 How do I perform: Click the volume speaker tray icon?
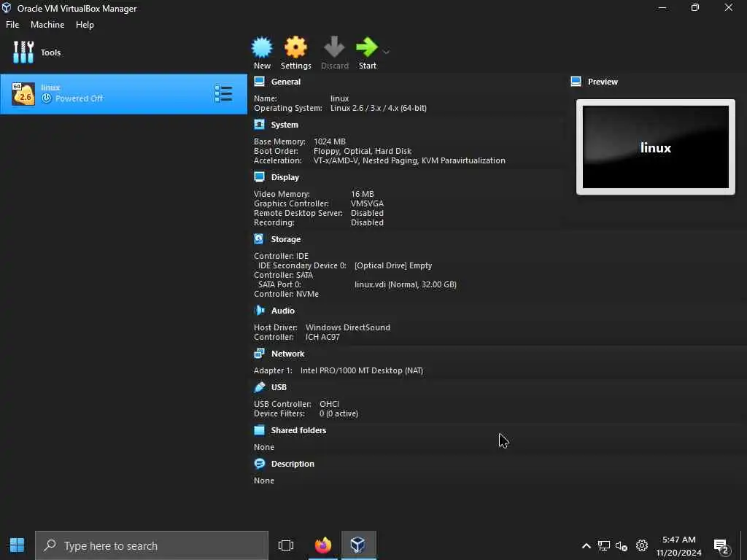pos(622,545)
